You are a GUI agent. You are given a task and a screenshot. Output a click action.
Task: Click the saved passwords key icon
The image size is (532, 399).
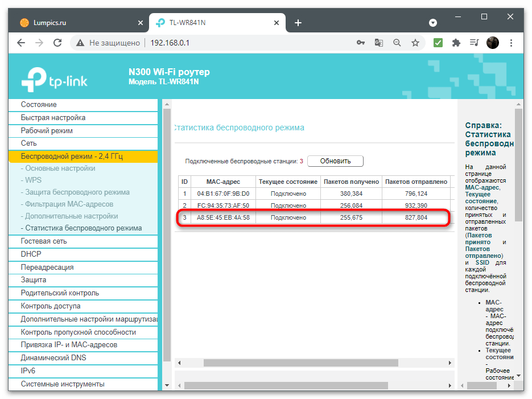pyautogui.click(x=361, y=43)
